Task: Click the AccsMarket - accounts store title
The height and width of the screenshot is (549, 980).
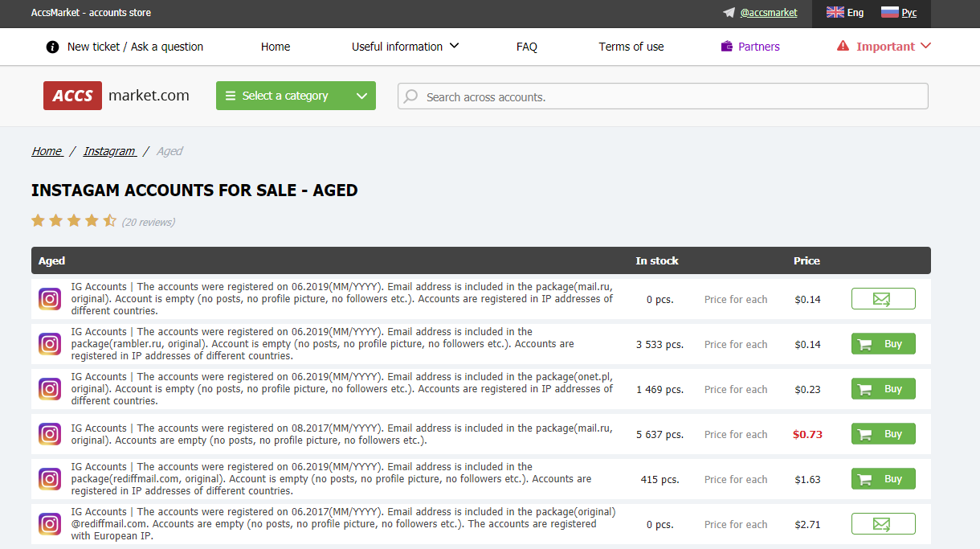Action: coord(91,13)
